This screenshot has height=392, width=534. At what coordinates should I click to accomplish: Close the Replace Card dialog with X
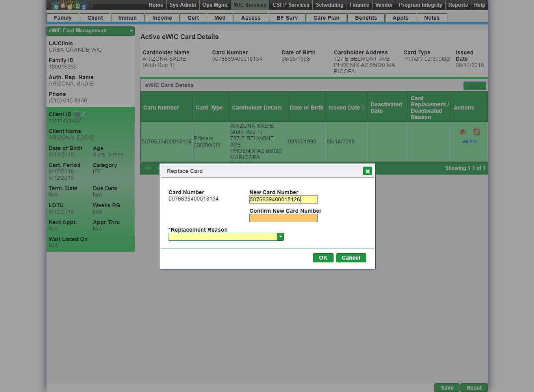click(x=367, y=171)
